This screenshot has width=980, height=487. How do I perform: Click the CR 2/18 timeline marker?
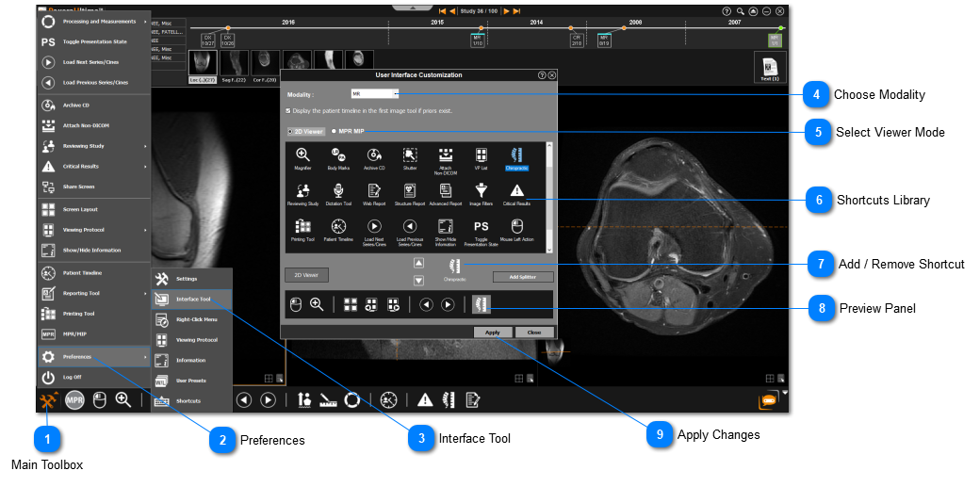point(577,40)
